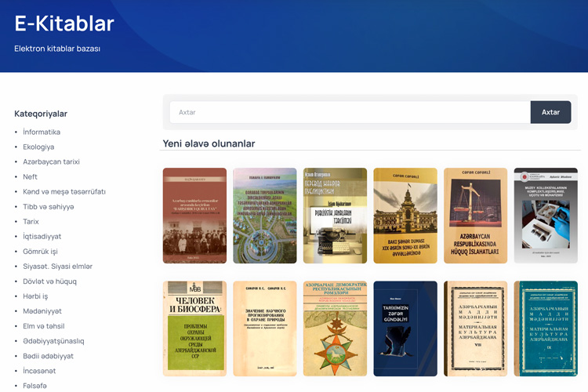The height and width of the screenshot is (392, 588).
Task: Focus the Axtar search input field
Action: pos(350,112)
